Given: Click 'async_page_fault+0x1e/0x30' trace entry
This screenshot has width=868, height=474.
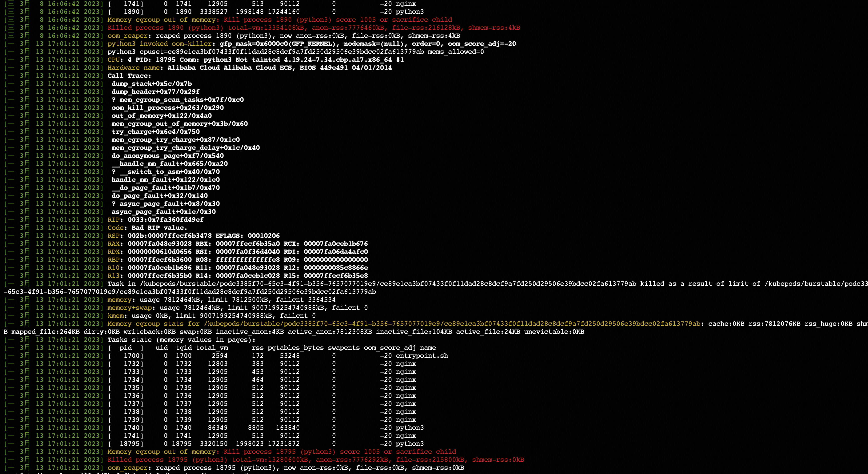Looking at the screenshot, I should pyautogui.click(x=163, y=212).
